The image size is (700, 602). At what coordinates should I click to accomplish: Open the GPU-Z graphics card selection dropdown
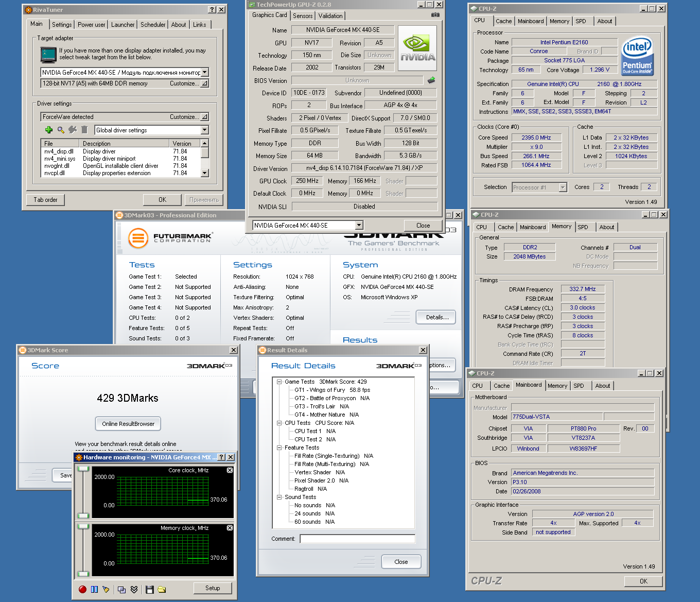pyautogui.click(x=359, y=225)
